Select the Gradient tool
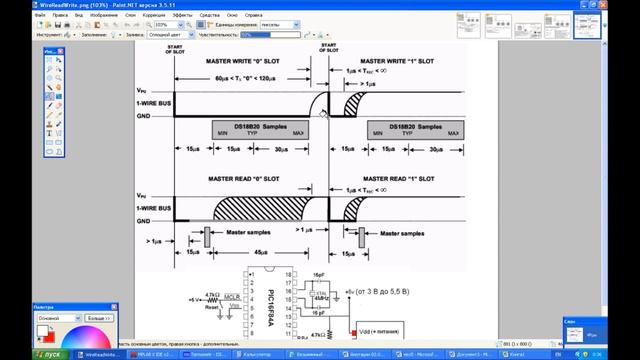 (59, 97)
